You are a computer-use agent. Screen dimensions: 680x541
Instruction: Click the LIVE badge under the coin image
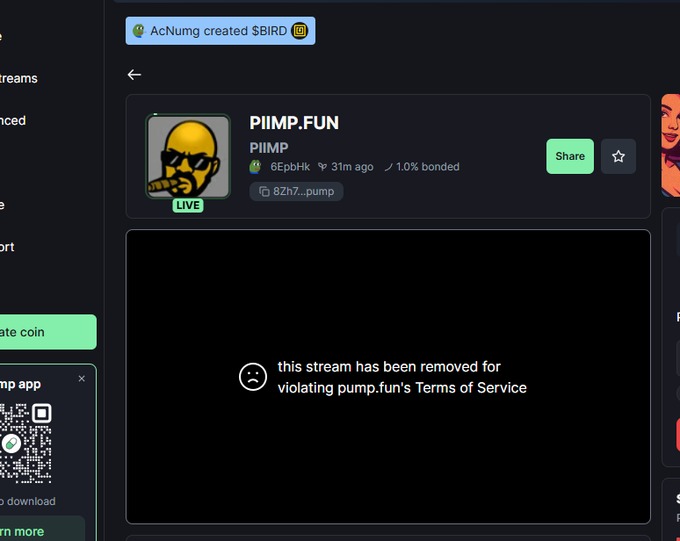click(x=188, y=205)
